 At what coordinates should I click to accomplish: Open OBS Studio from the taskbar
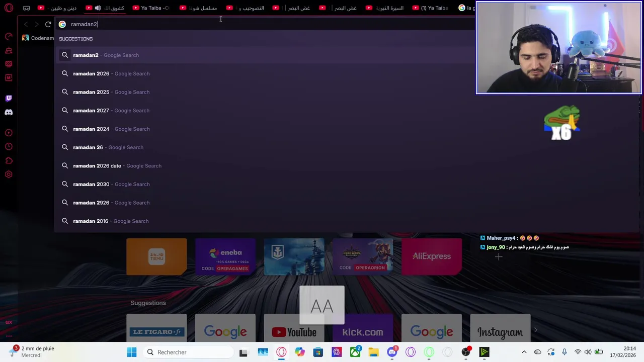point(466,352)
